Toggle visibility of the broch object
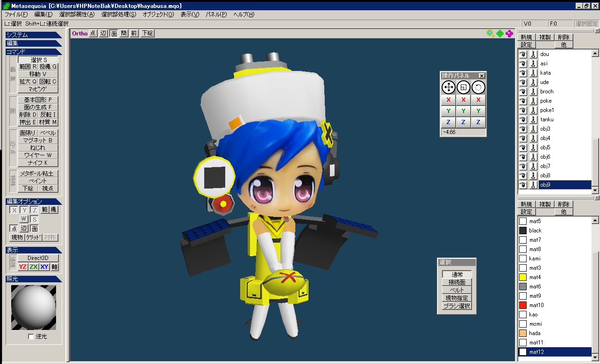 pos(523,91)
